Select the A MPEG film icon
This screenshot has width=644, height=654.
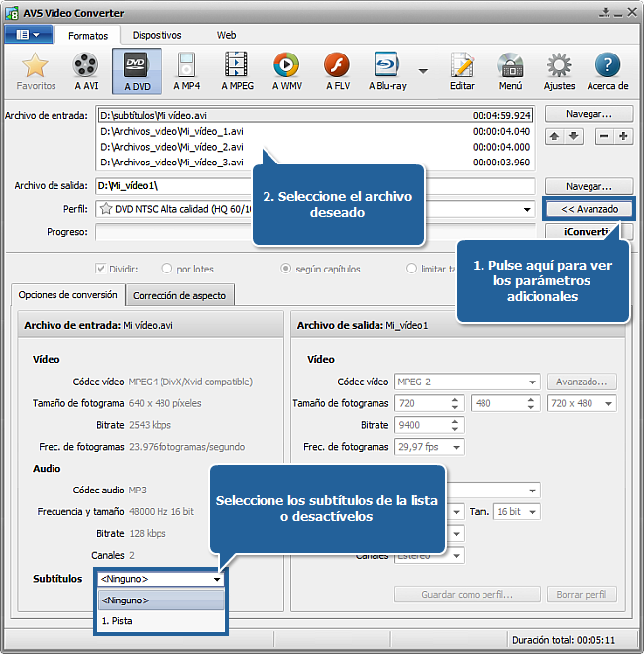tap(236, 69)
